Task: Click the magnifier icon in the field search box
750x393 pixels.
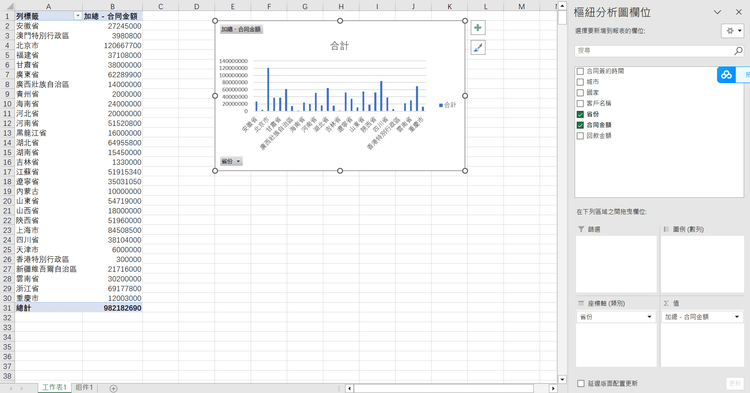Action: [738, 51]
